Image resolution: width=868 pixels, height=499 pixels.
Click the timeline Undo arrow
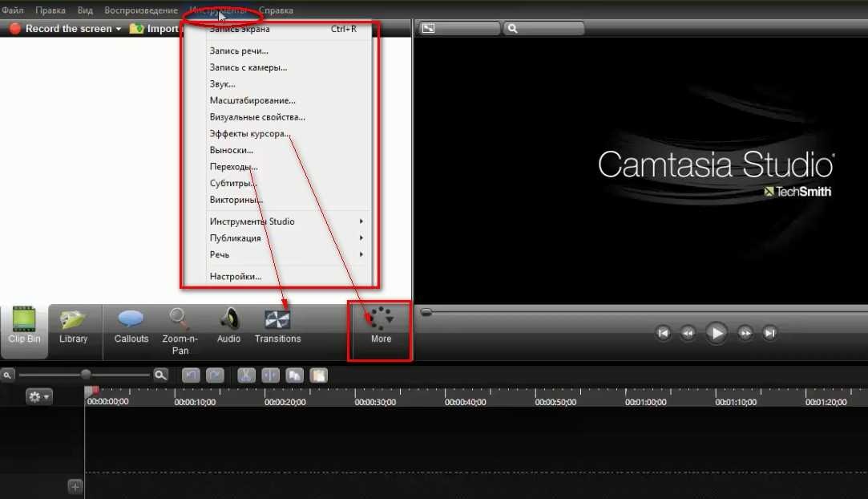[191, 375]
